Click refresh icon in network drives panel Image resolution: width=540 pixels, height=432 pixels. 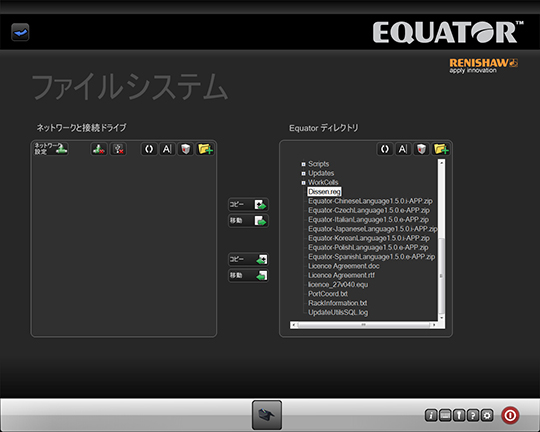tap(149, 149)
